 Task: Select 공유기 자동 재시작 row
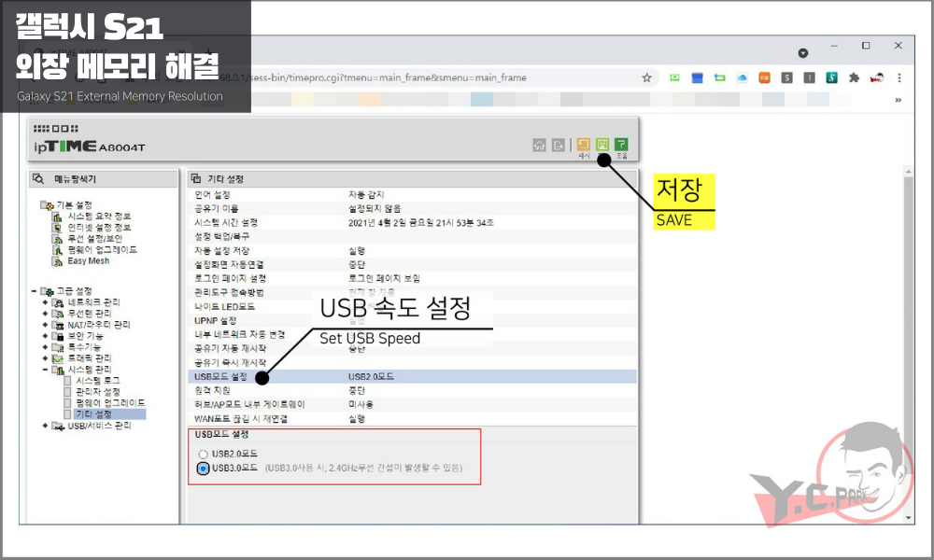[x=414, y=348]
